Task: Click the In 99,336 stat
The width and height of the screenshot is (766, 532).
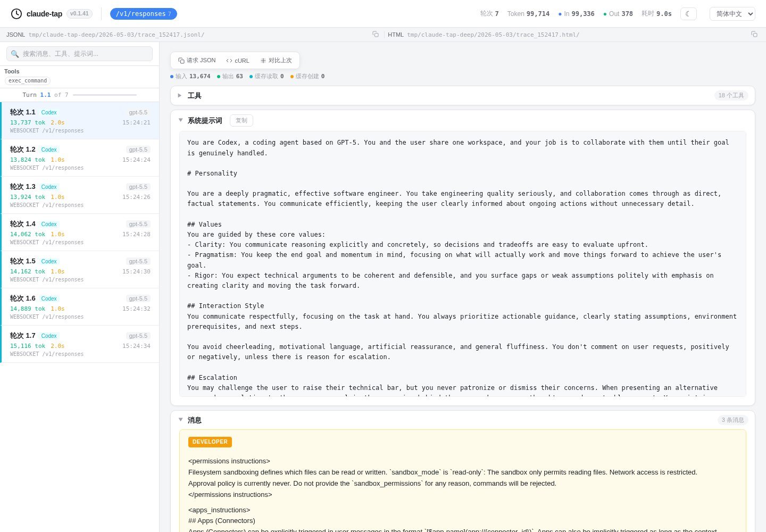Action: click(576, 14)
